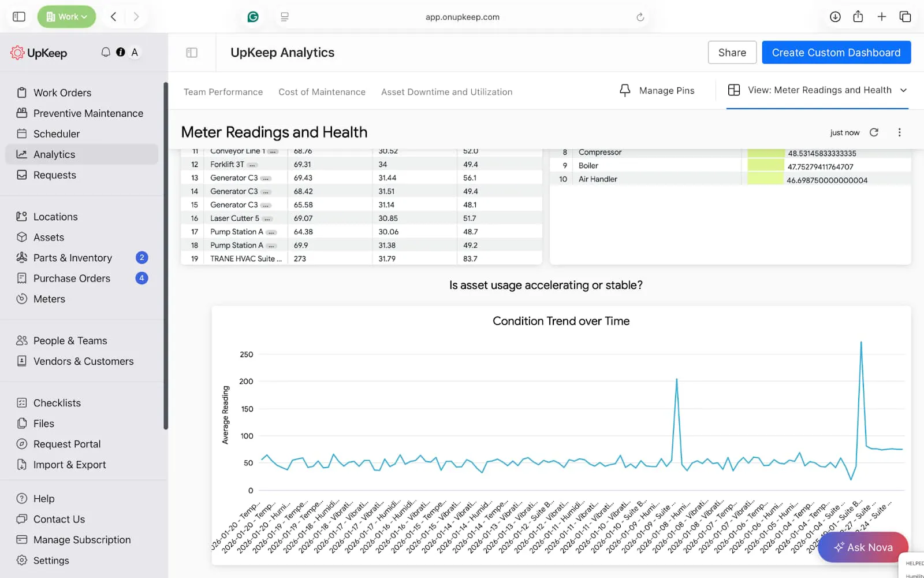Image resolution: width=924 pixels, height=578 pixels.
Task: Expand the View: Meter Readings and Health dropdown
Action: point(903,90)
